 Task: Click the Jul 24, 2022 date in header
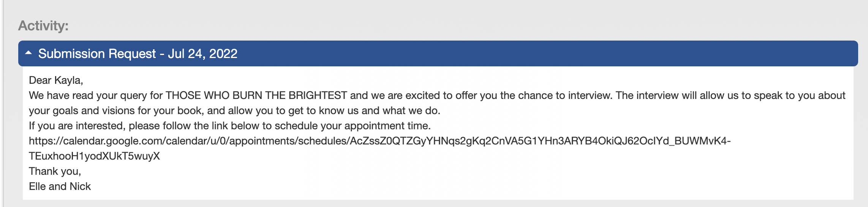203,53
